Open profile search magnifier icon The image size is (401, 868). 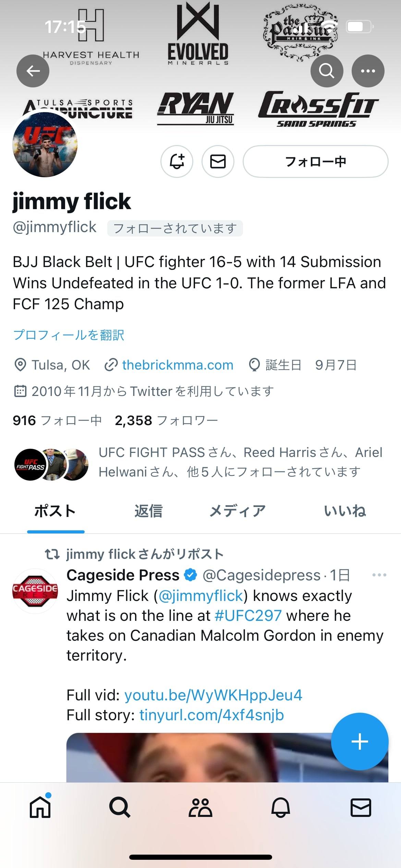[x=327, y=71]
